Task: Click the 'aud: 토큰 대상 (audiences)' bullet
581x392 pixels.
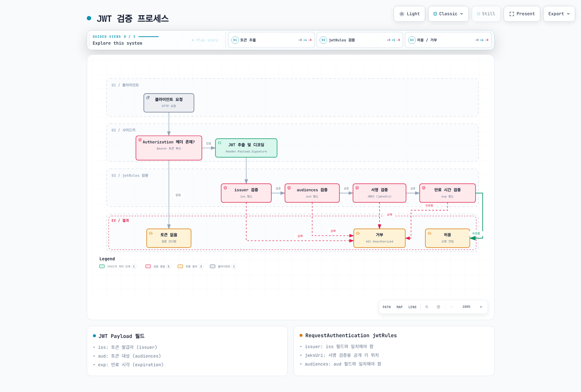Action: click(129, 356)
